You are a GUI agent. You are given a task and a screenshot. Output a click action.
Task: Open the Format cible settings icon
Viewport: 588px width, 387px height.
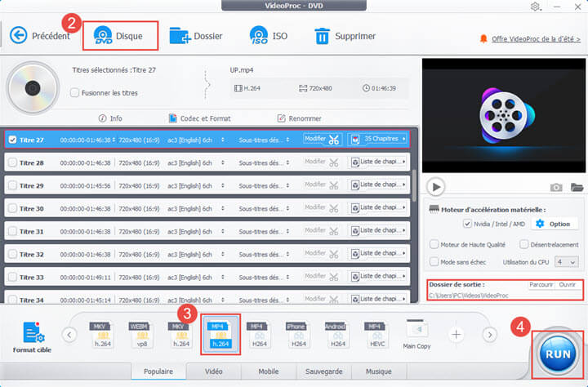32,332
